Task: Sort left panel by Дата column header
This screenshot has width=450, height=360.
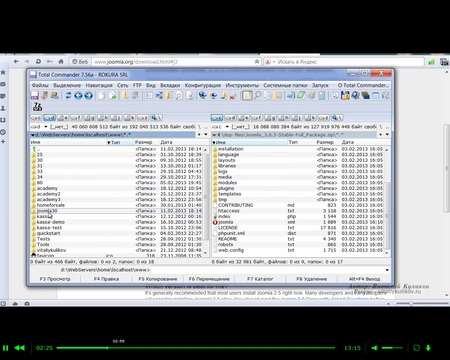Action: (180, 142)
